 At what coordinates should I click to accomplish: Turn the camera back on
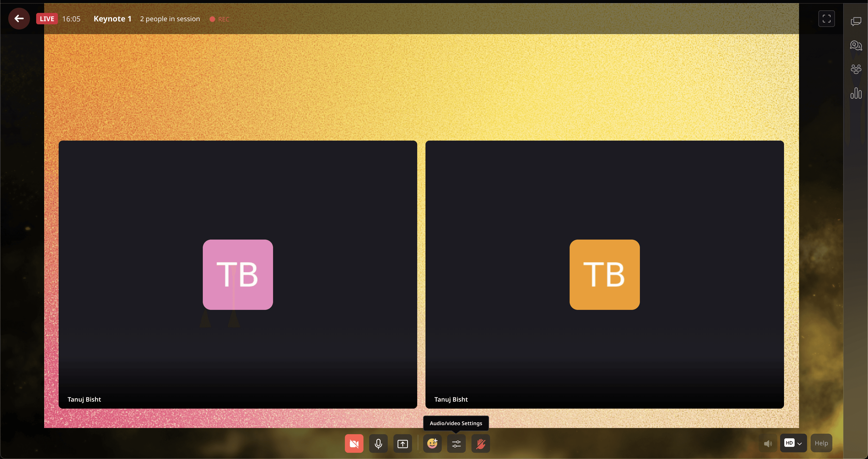354,443
